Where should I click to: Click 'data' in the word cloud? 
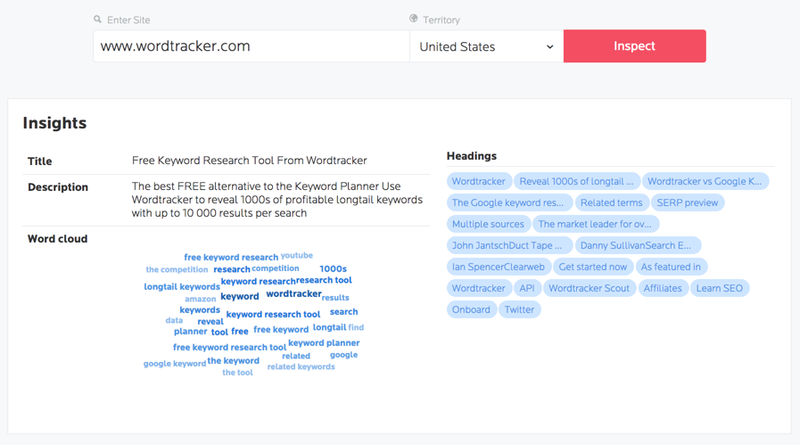pos(174,320)
